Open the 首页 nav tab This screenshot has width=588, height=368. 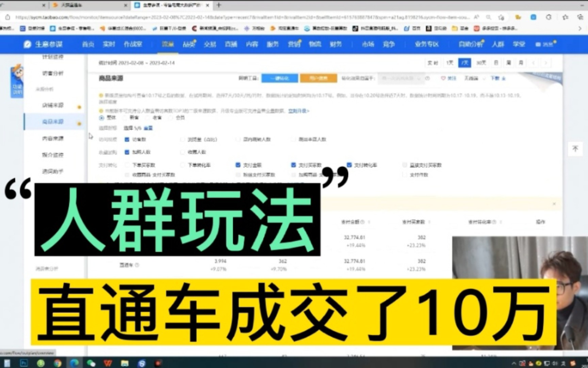[88, 44]
